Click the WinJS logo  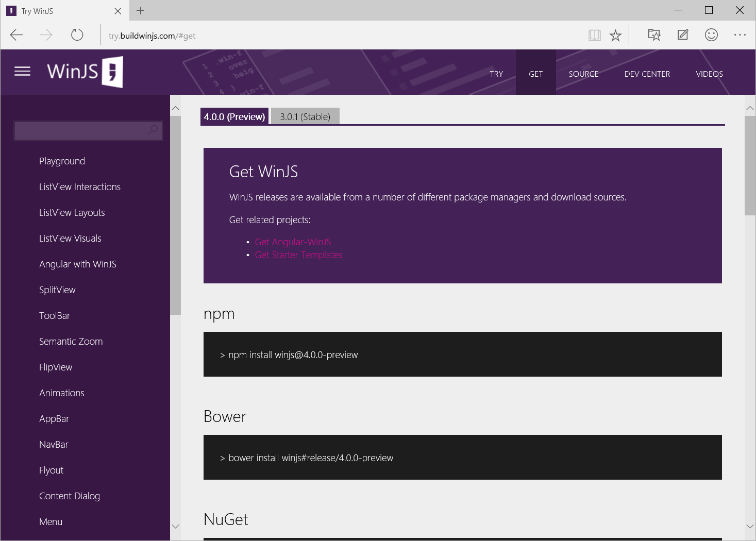(85, 72)
